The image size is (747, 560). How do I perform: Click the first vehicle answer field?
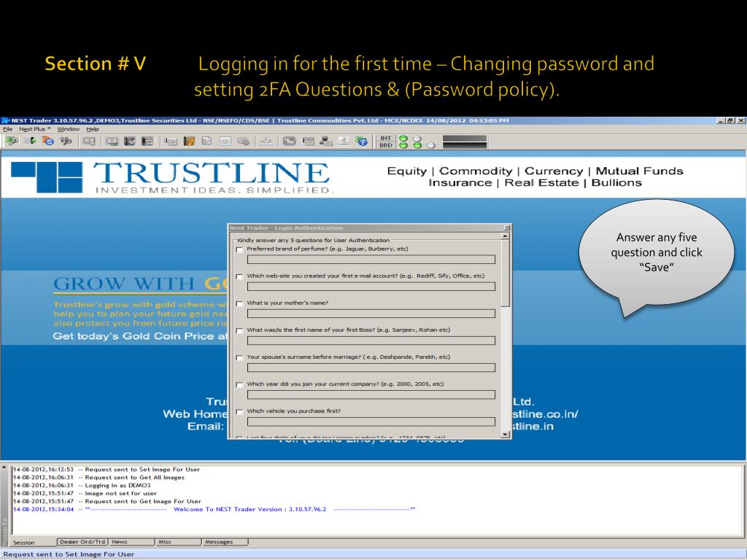[371, 422]
